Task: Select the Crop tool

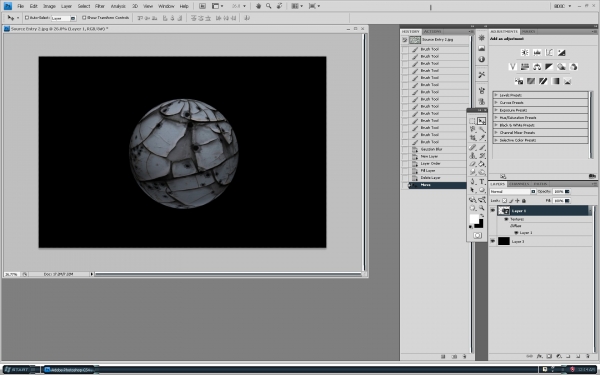Action: click(x=473, y=138)
